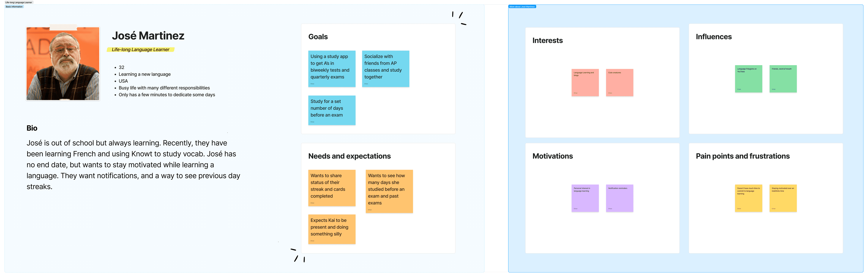
Task: Click the 'Study for a set number of days' sticky
Action: coord(332,110)
